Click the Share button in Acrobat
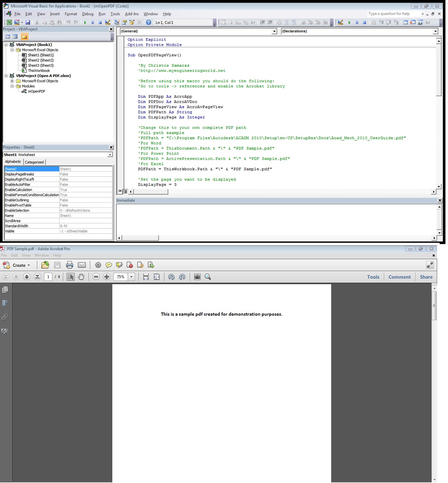The height and width of the screenshot is (483, 448). pos(426,277)
